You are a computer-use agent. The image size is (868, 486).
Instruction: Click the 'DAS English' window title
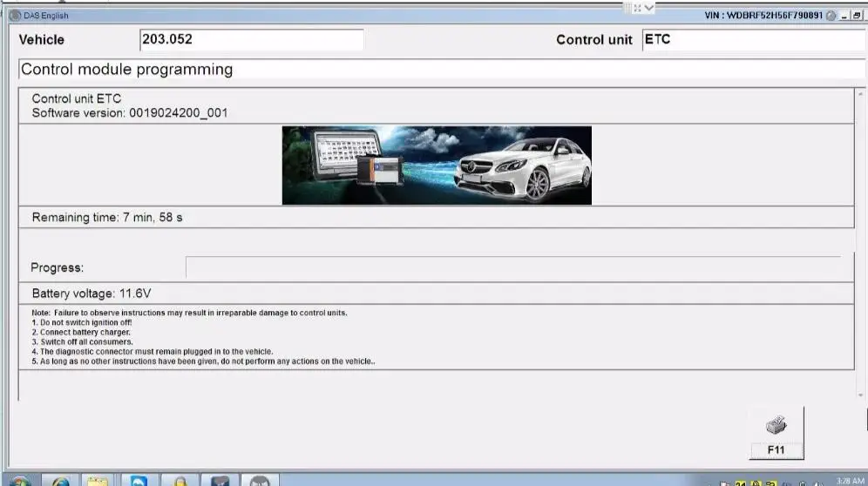click(x=46, y=16)
